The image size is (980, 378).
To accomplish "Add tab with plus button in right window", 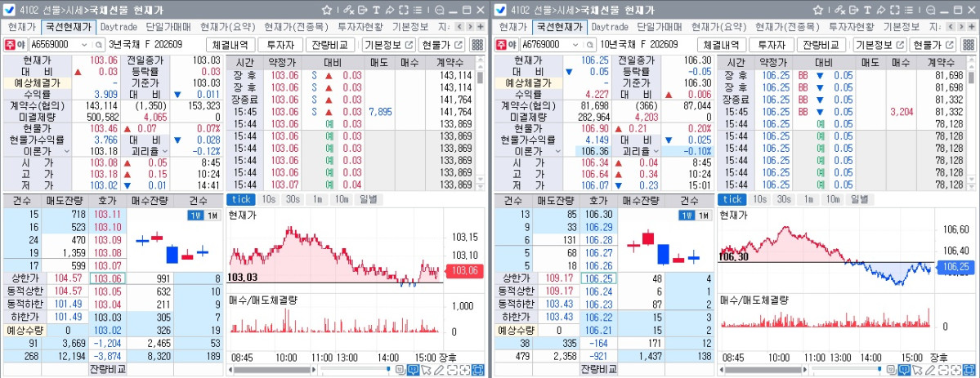I will 971,27.
